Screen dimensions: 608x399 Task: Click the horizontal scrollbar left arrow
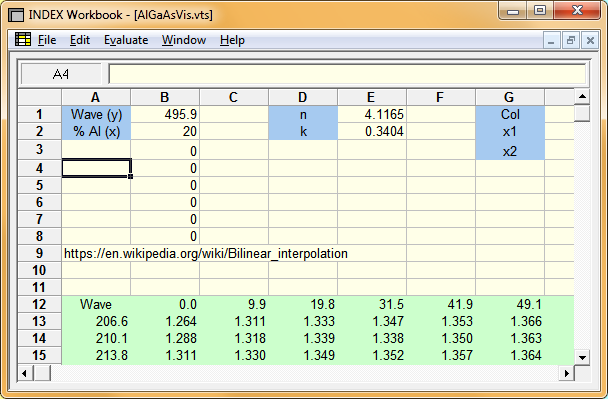[25, 373]
